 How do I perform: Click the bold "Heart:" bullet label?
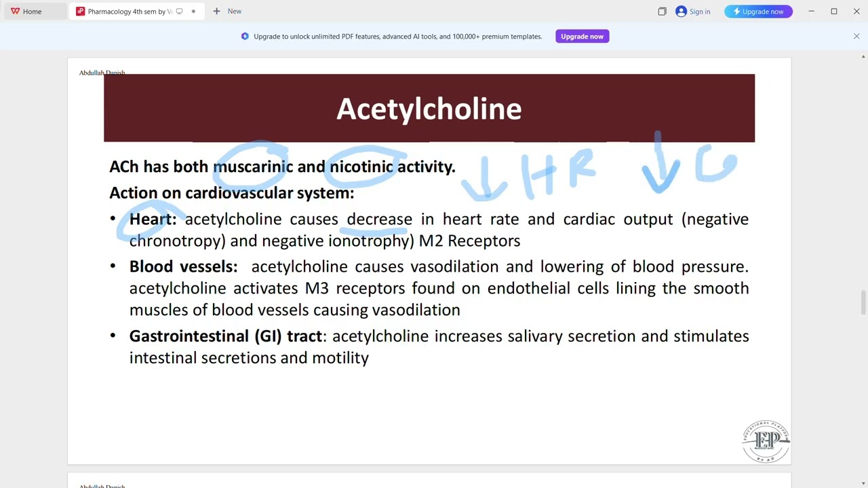coord(153,219)
